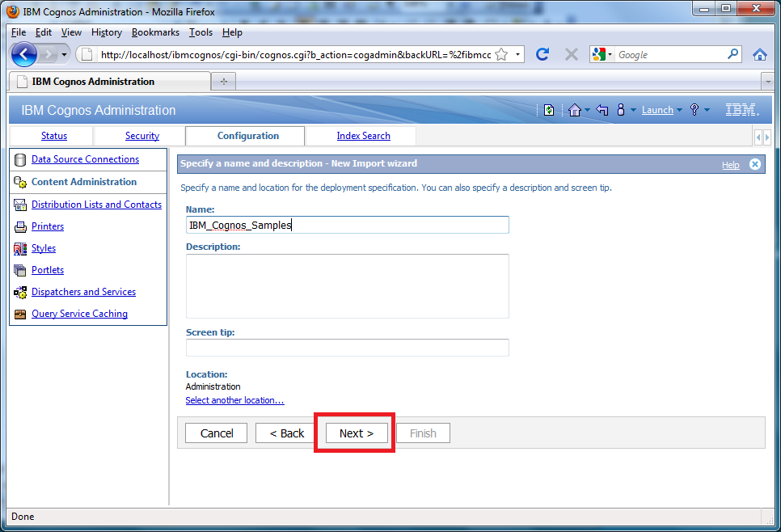This screenshot has width=781, height=532.
Task: Click the Styles icon in the sidebar
Action: tap(20, 248)
